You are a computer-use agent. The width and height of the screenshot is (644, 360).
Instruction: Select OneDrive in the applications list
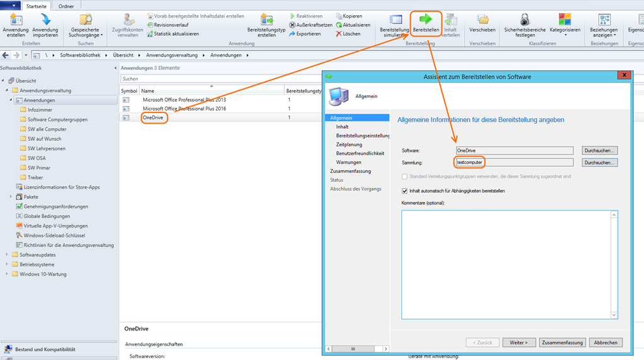154,117
